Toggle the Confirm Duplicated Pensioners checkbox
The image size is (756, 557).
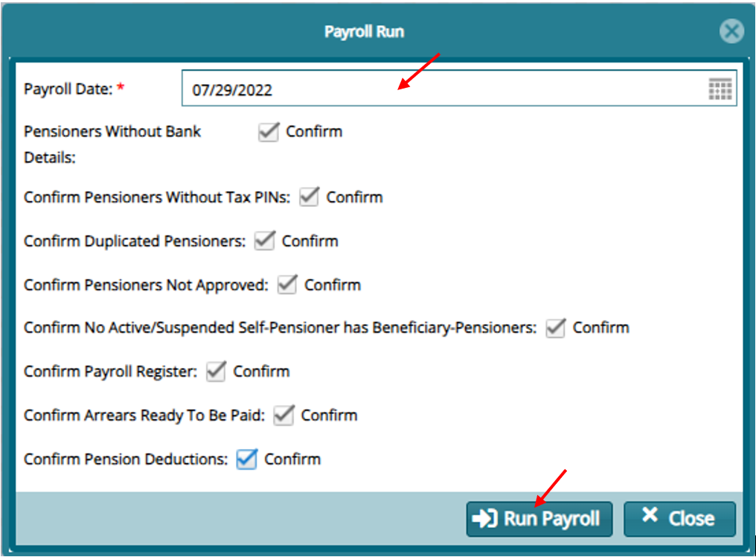point(264,241)
